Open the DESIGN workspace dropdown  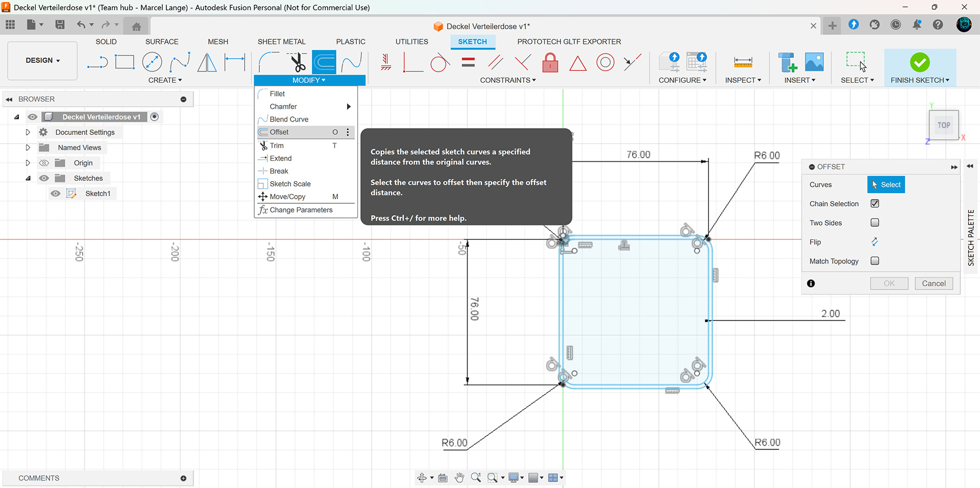(x=42, y=60)
